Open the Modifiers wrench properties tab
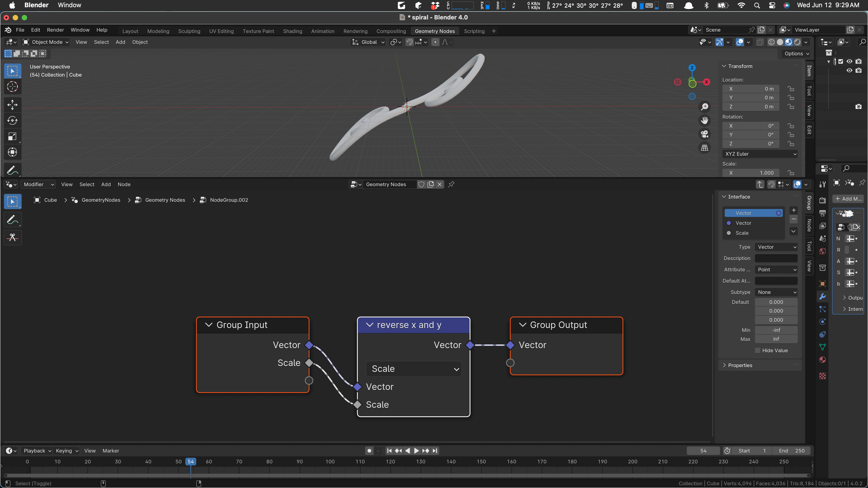 [823, 296]
